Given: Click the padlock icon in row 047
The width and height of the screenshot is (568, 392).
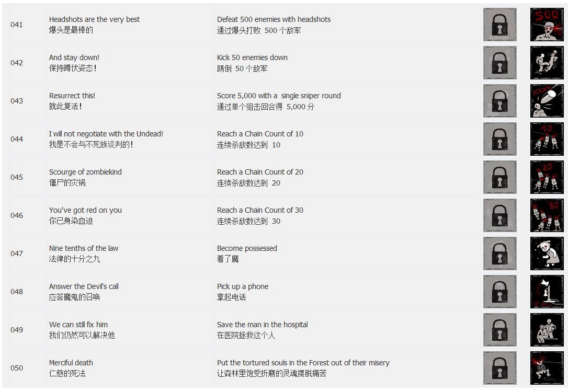Looking at the screenshot, I should (x=500, y=253).
